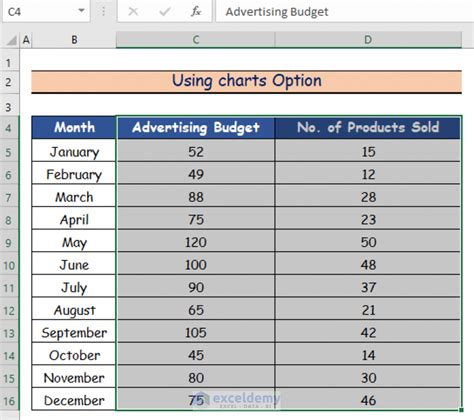Click February's budget value 49
Image resolution: width=474 pixels, height=420 pixels.
click(196, 174)
